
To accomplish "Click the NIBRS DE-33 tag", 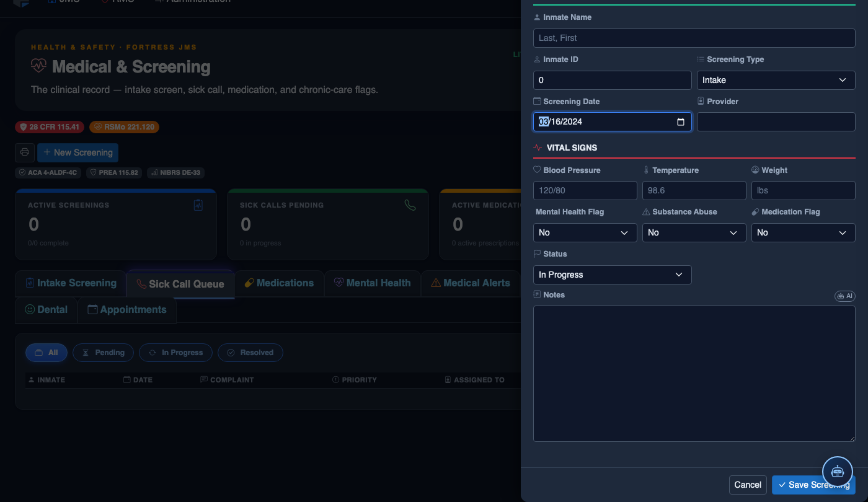I will click(175, 173).
